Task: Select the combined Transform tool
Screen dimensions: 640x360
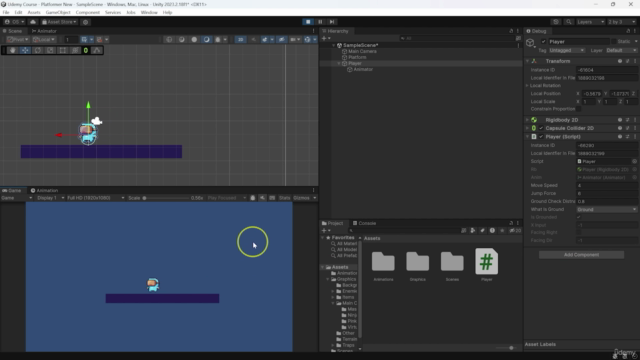Action: [x=75, y=50]
